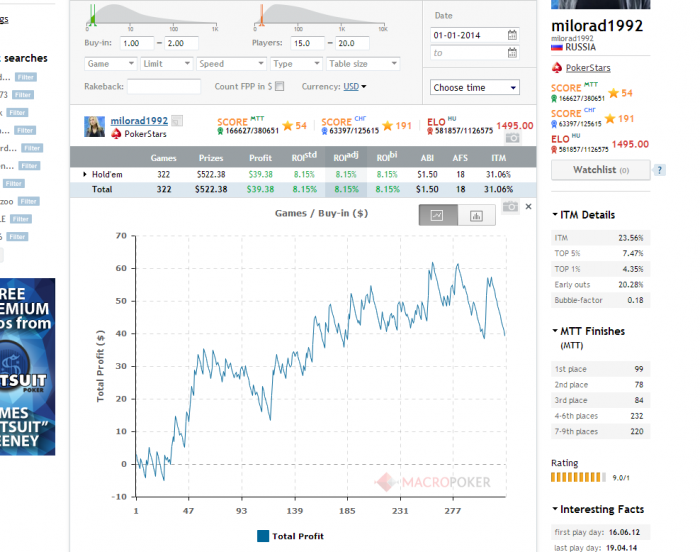Click the poker advertisement banner
The height and width of the screenshot is (552, 700).
[x=28, y=366]
